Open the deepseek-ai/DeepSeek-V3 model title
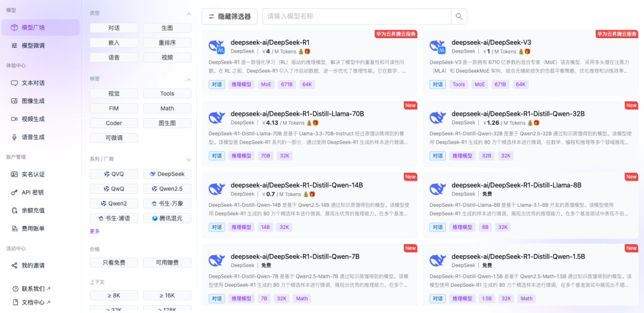Image resolution: width=644 pixels, height=313 pixels. [491, 42]
